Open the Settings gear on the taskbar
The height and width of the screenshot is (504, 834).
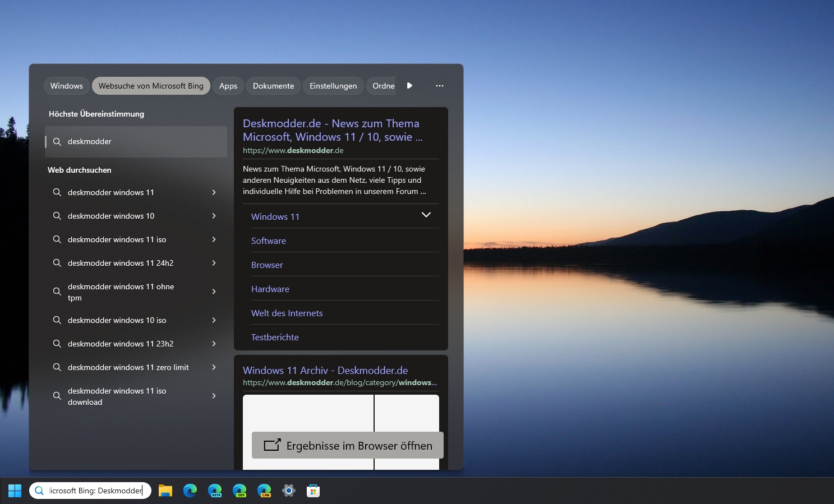point(289,491)
